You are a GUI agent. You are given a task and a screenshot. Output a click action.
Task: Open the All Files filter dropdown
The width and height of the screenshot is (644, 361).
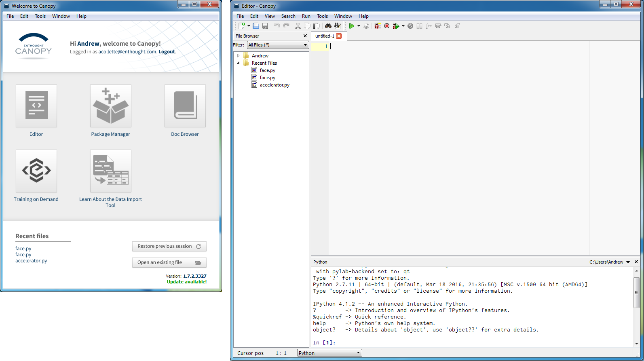278,45
